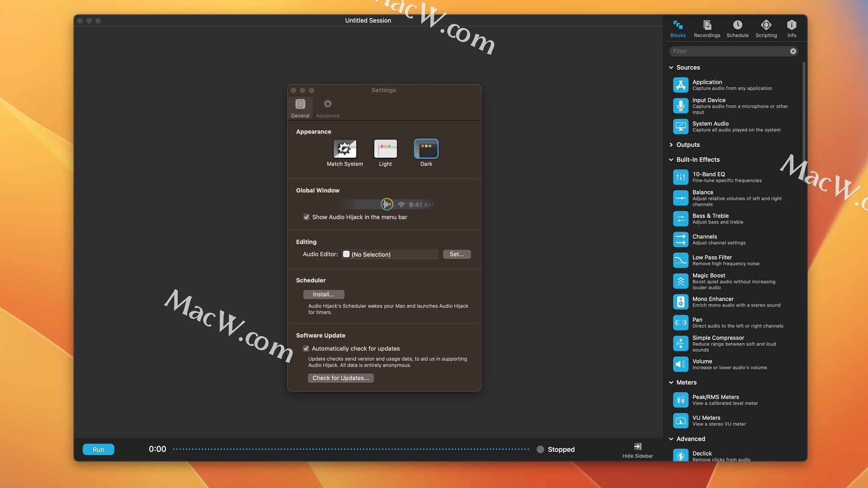The height and width of the screenshot is (488, 868).
Task: Pick the Balance effect icon
Action: (x=680, y=198)
